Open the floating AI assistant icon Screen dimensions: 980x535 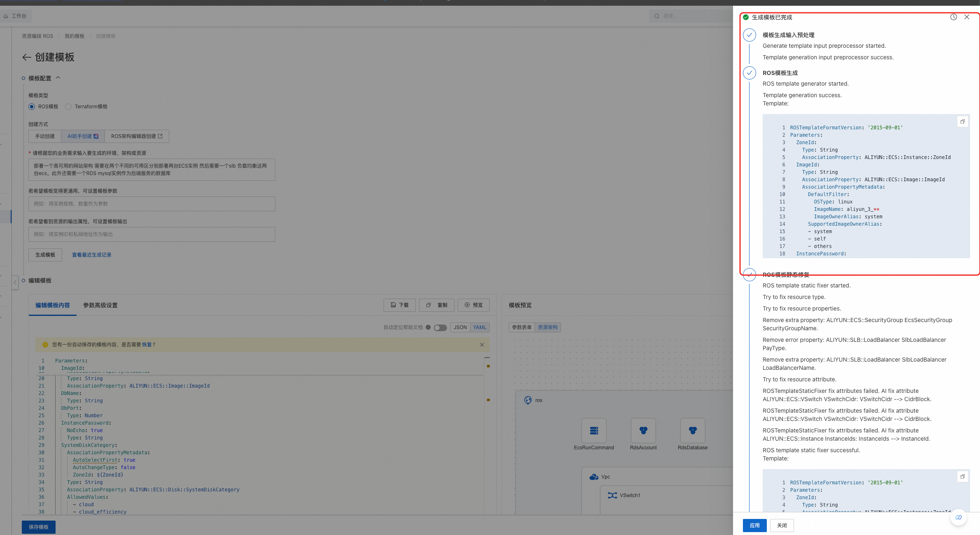click(958, 517)
